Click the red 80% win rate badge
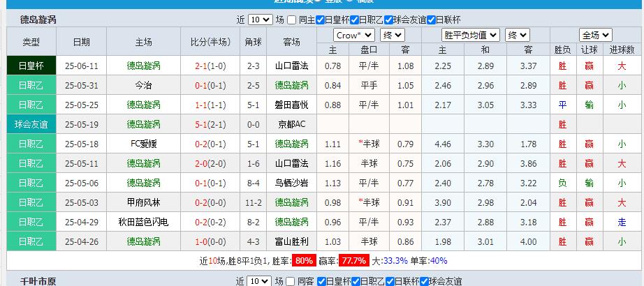 tap(303, 262)
